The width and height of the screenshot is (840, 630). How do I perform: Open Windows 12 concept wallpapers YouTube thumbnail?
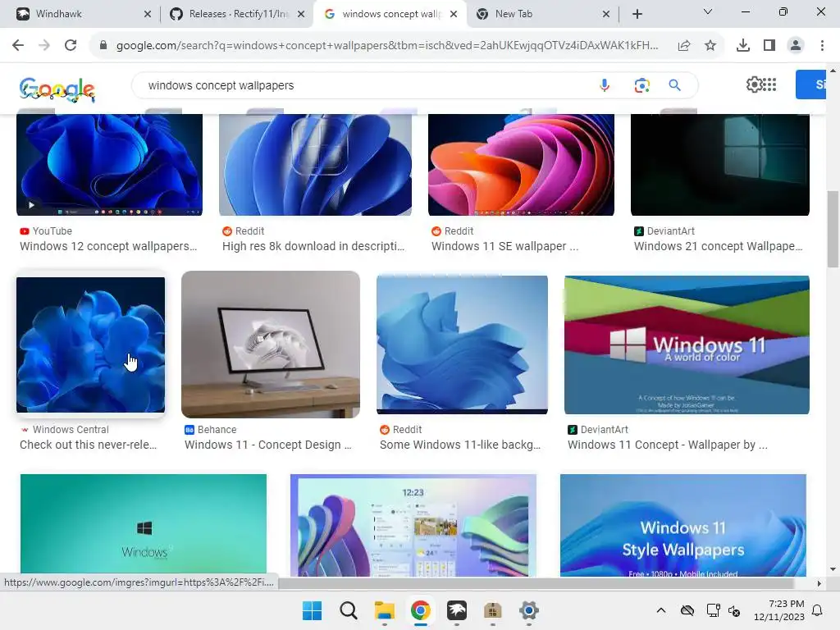(109, 164)
